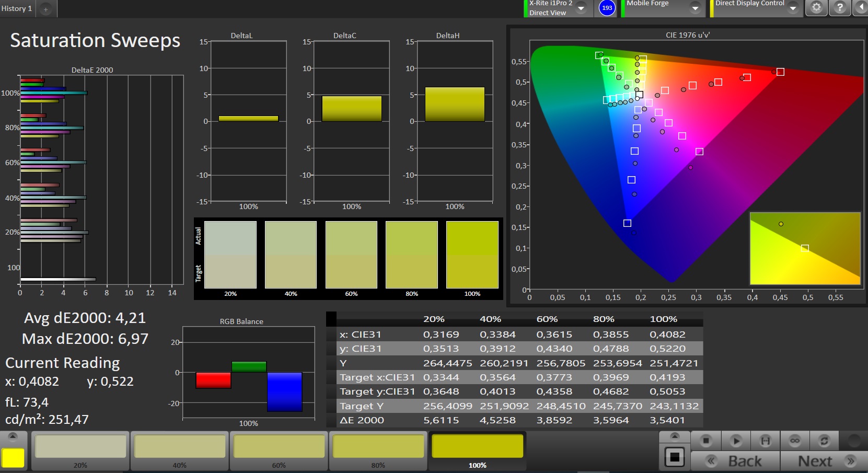Image resolution: width=868 pixels, height=473 pixels.
Task: Click the yellow zoomed inset in CIE chart
Action: pyautogui.click(x=805, y=248)
